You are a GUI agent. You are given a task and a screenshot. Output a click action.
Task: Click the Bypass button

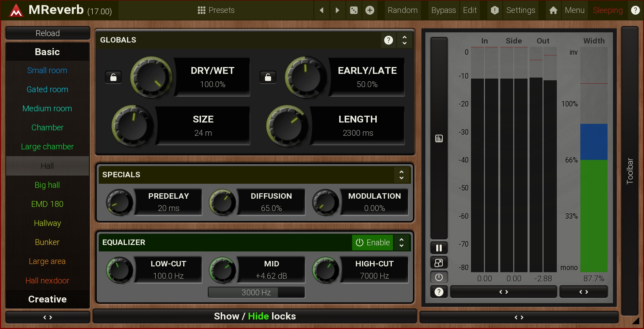(x=443, y=10)
